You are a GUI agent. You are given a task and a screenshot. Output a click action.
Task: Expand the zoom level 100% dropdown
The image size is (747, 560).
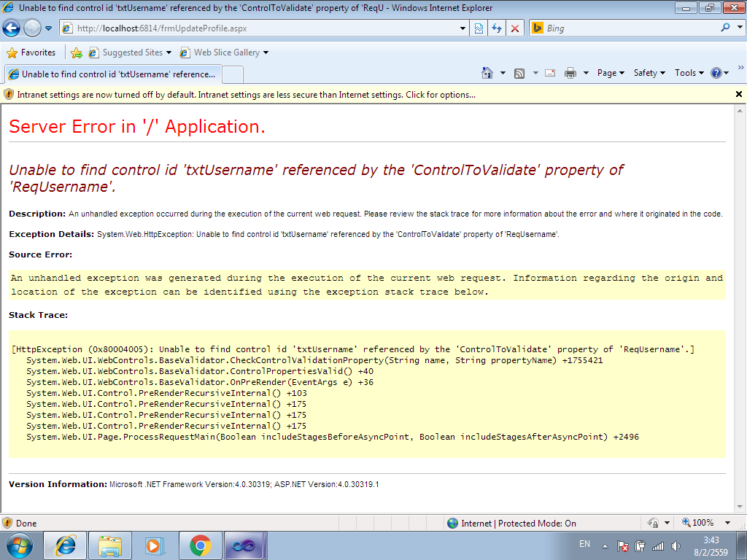point(727,523)
